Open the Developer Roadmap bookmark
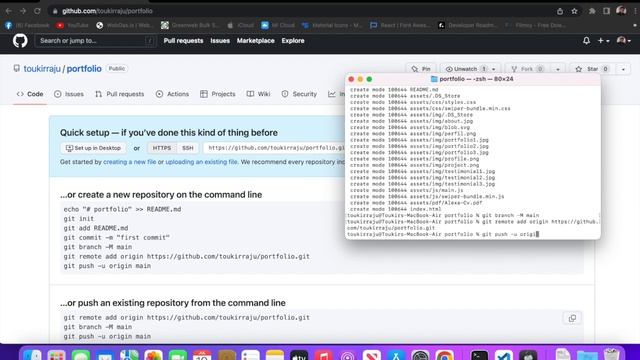 [x=467, y=25]
